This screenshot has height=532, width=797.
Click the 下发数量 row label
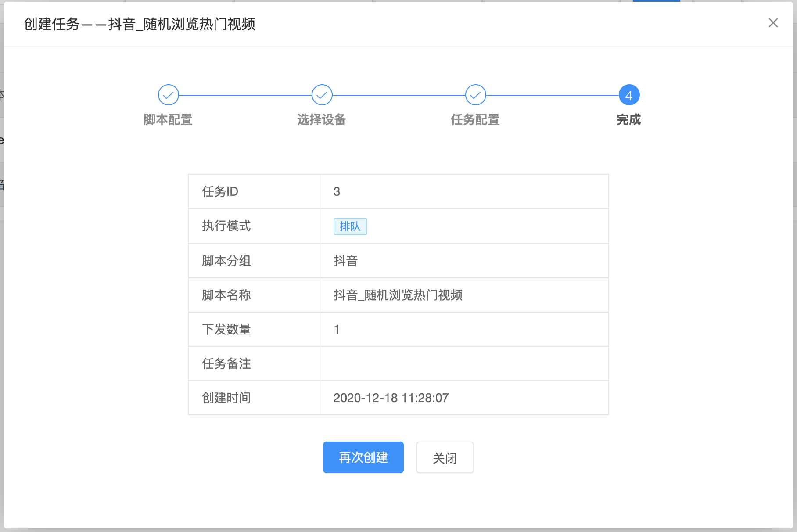point(226,329)
